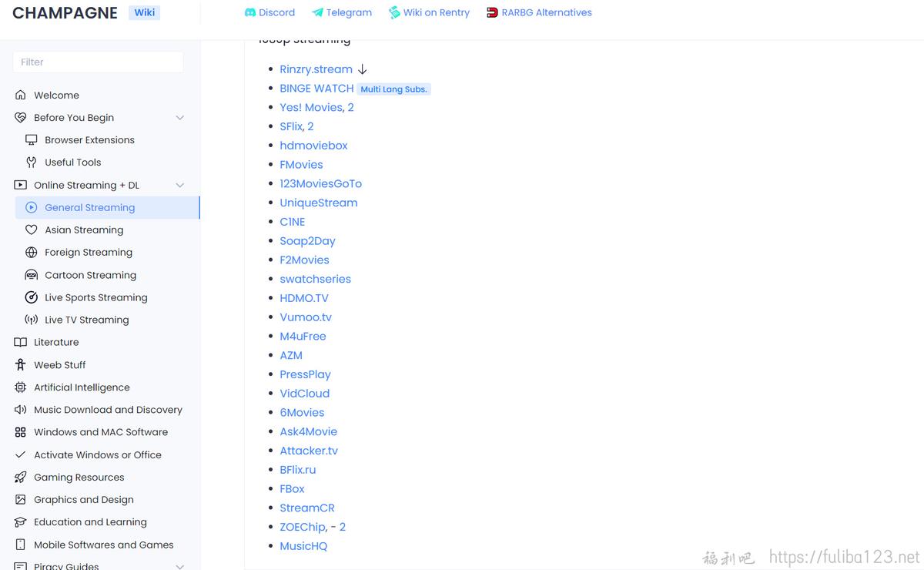
Task: Click the Literature book icon
Action: [21, 342]
